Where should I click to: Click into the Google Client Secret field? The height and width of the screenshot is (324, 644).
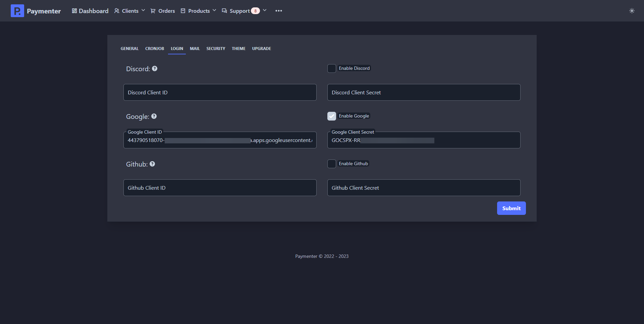[x=424, y=140]
